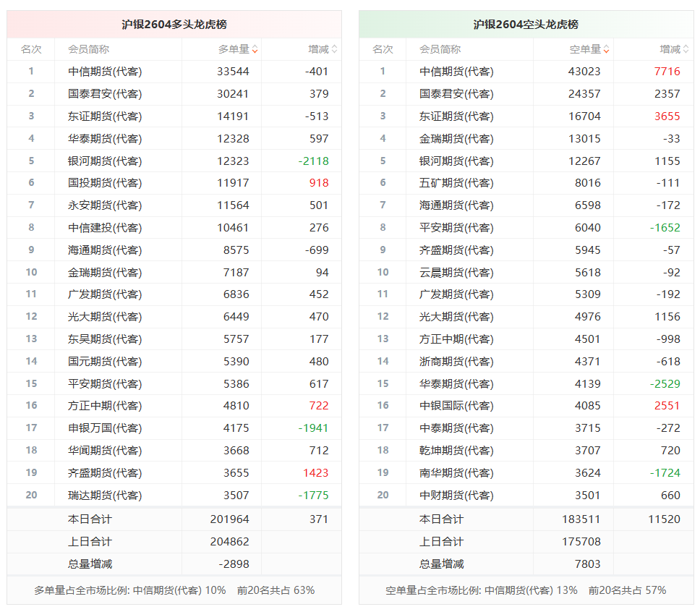Click 国元期货(代客) row name
The image size is (700, 612).
[105, 362]
